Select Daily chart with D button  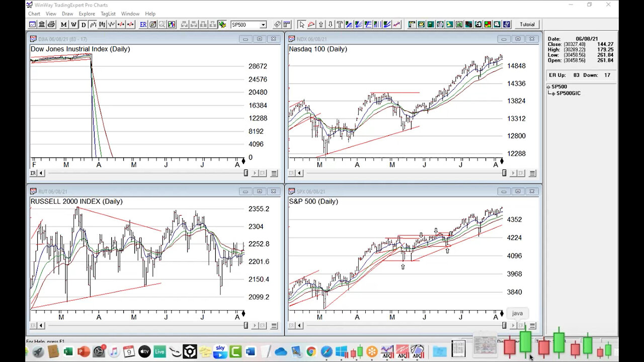84,24
